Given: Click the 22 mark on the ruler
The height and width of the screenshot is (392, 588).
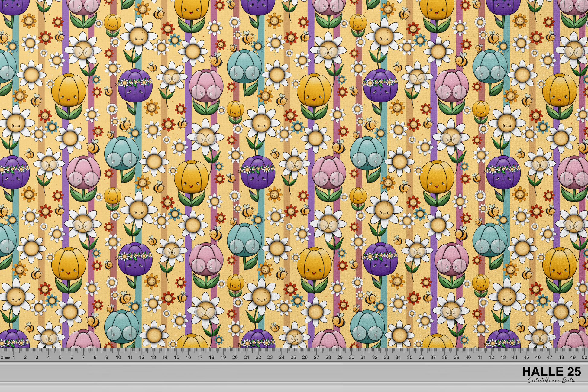Looking at the screenshot, I should point(258,358).
